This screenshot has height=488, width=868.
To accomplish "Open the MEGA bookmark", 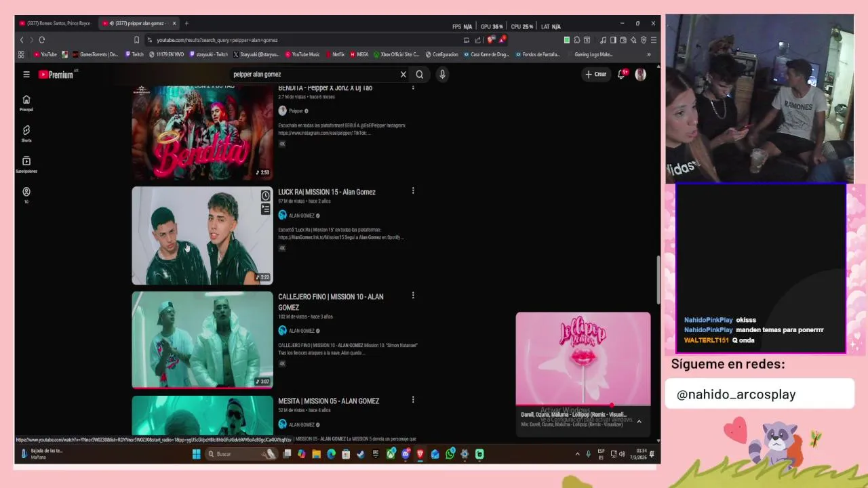I will click(359, 54).
